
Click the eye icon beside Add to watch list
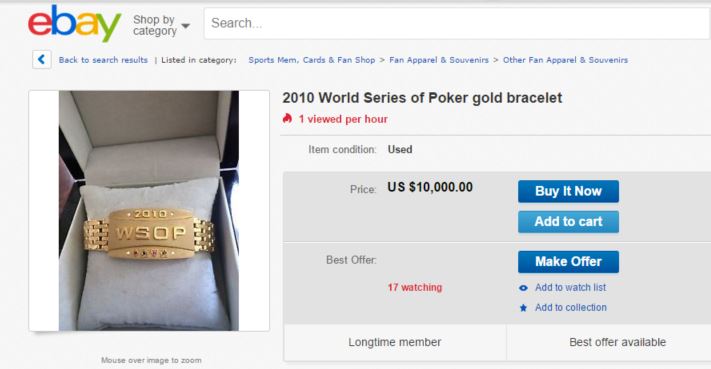click(x=523, y=288)
